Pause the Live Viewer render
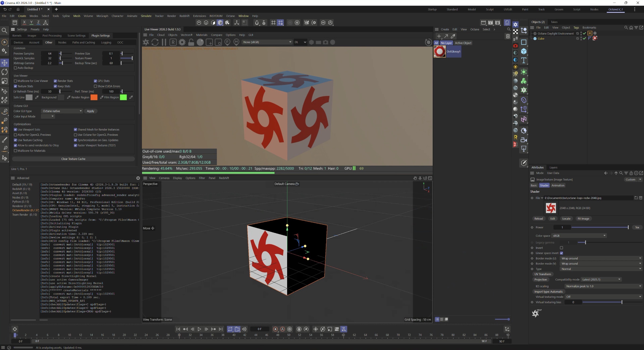The width and height of the screenshot is (644, 350). (x=164, y=42)
